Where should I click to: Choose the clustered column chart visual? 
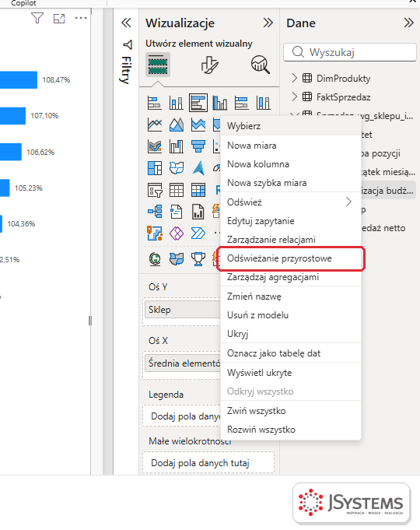(219, 103)
